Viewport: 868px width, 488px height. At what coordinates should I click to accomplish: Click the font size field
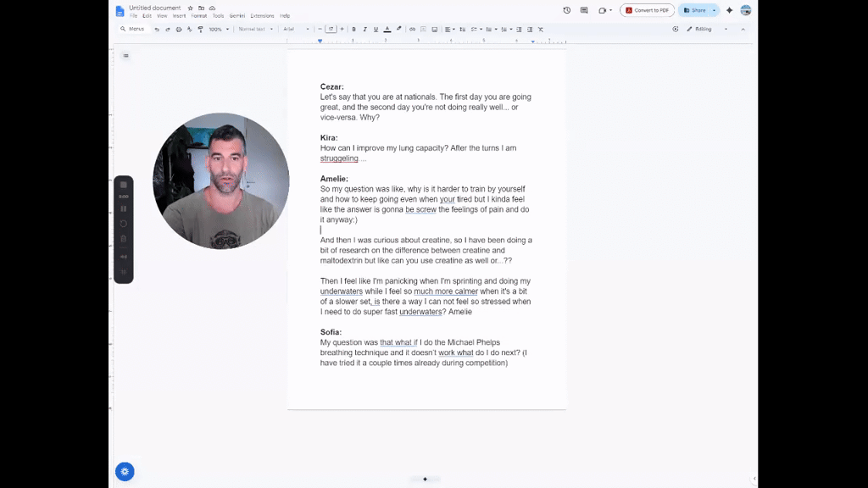click(331, 30)
